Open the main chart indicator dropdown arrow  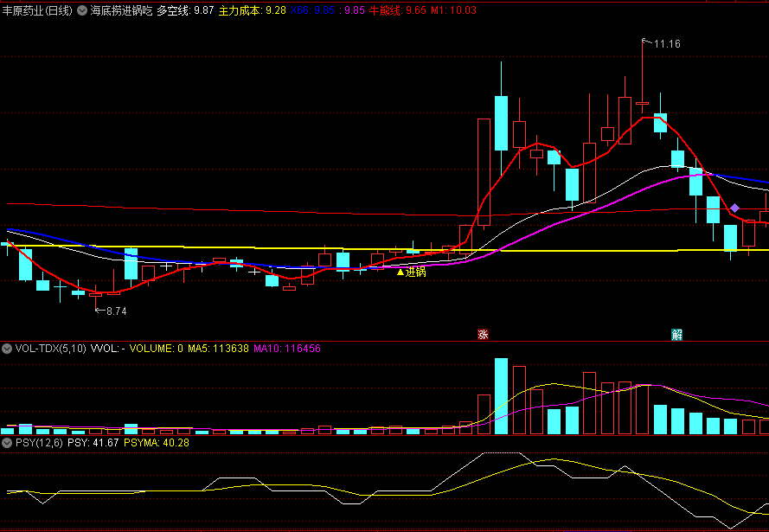pos(82,10)
